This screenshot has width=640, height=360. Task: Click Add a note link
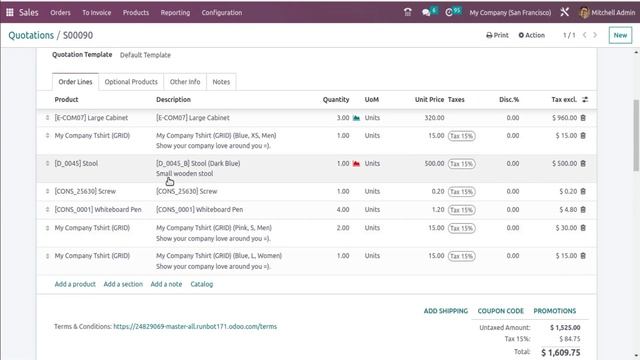click(166, 284)
